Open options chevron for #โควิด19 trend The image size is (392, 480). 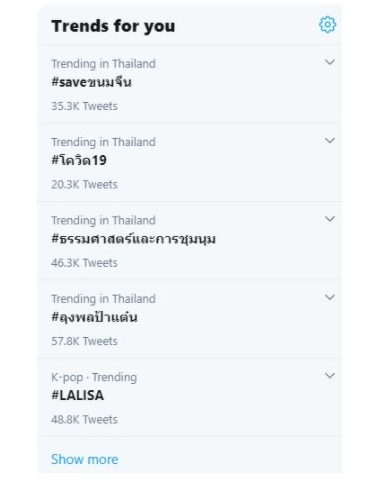click(330, 140)
